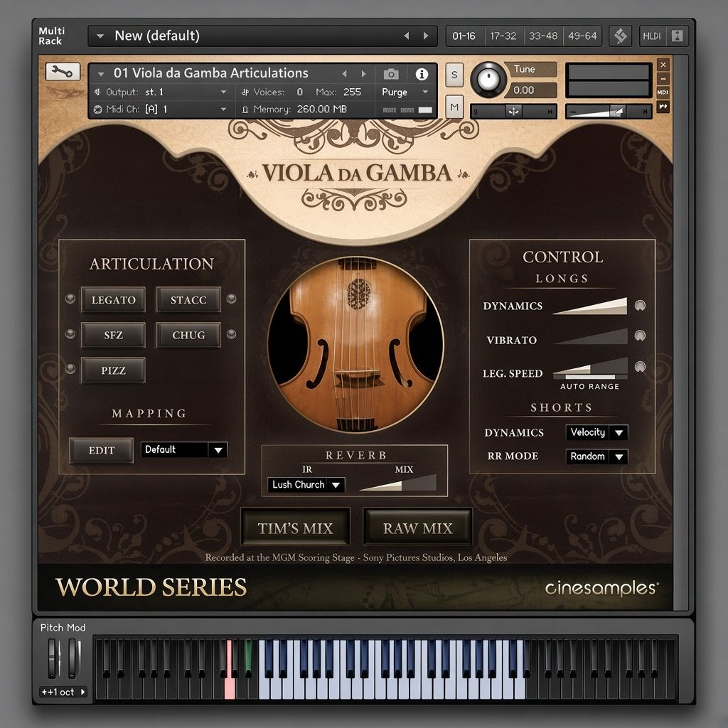
Task: Click the mapping EDIT button
Action: tap(102, 450)
